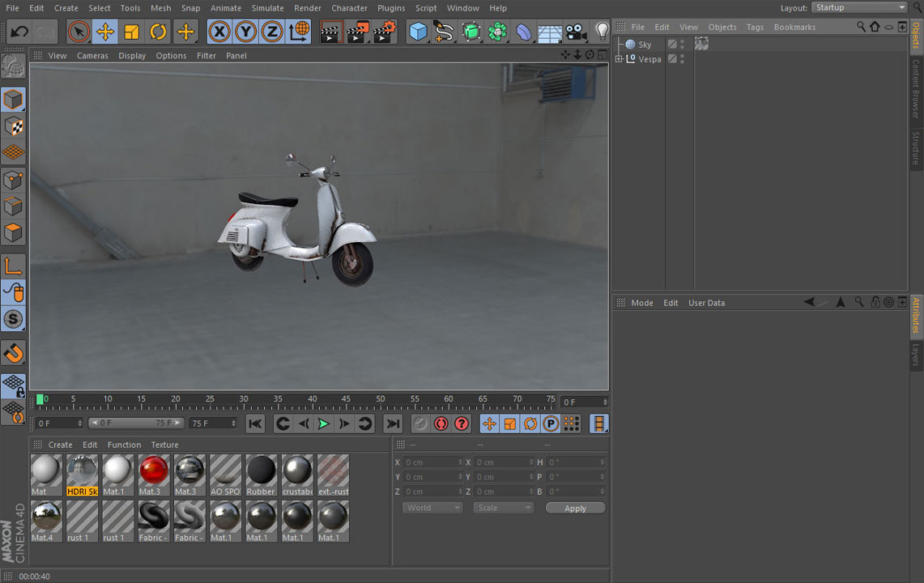This screenshot has width=924, height=583.
Task: Open the Simulate menu
Action: pyautogui.click(x=269, y=7)
